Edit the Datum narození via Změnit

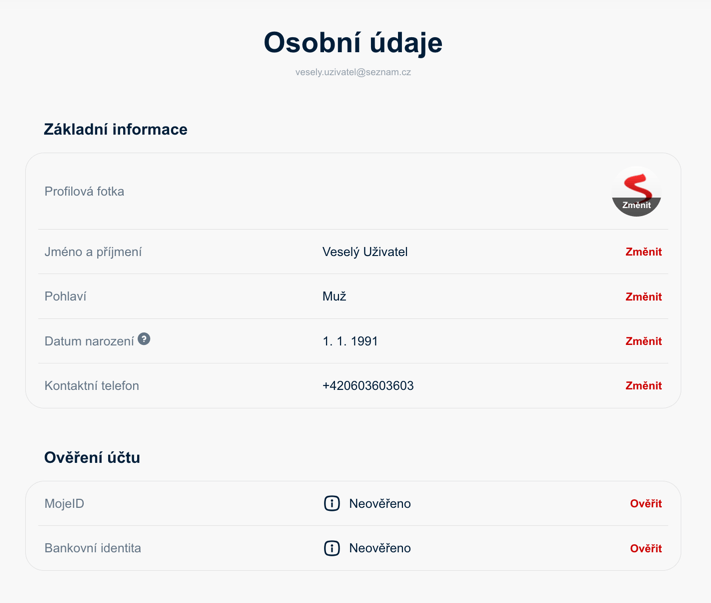click(x=643, y=341)
